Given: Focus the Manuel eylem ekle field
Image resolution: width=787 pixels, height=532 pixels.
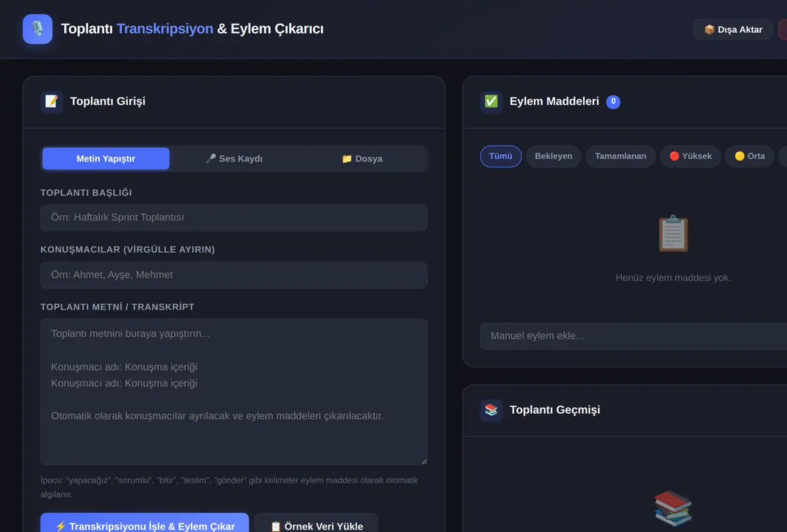Looking at the screenshot, I should pos(634,336).
